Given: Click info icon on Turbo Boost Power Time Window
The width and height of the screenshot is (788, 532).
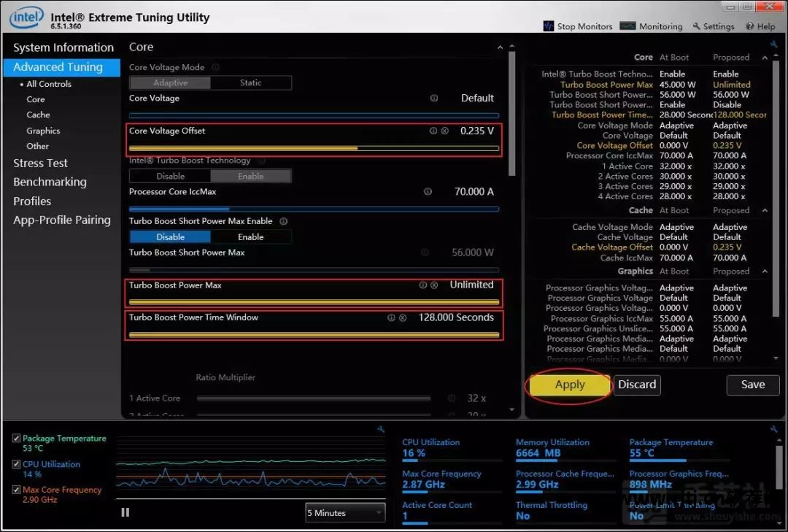Looking at the screenshot, I should pyautogui.click(x=391, y=317).
